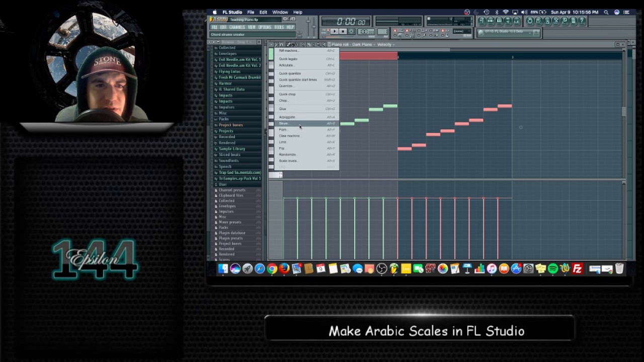The image size is (644, 362).
Task: Open the Dark Piano channel dropdown
Action: click(x=364, y=45)
